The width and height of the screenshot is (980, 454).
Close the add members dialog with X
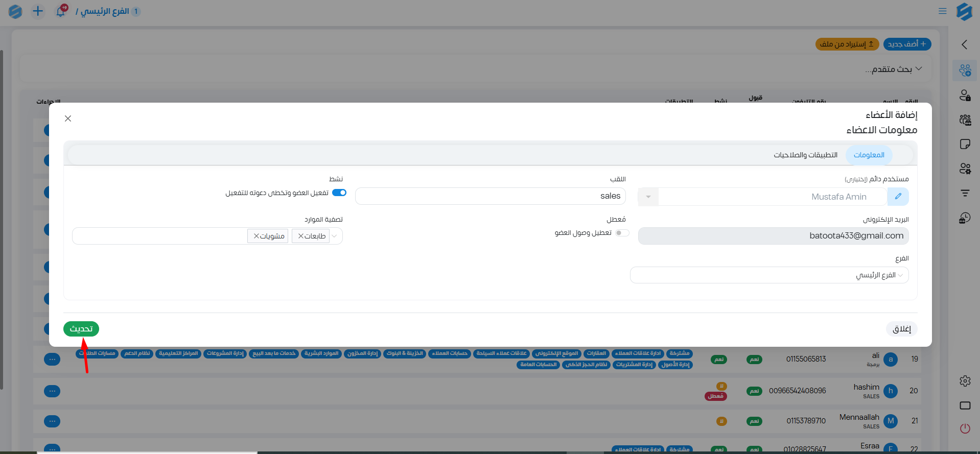(68, 118)
